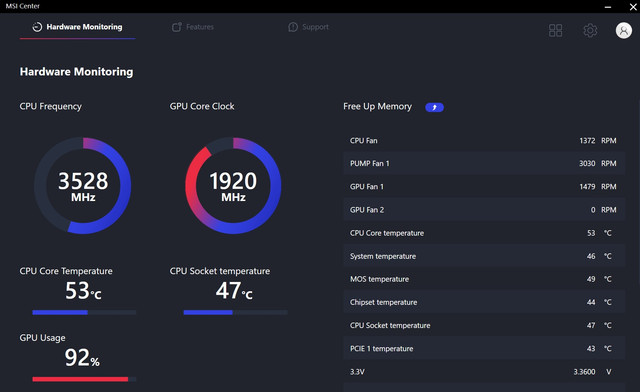The height and width of the screenshot is (392, 640).
Task: Select the CPU Core temperature list row
Action: point(484,233)
